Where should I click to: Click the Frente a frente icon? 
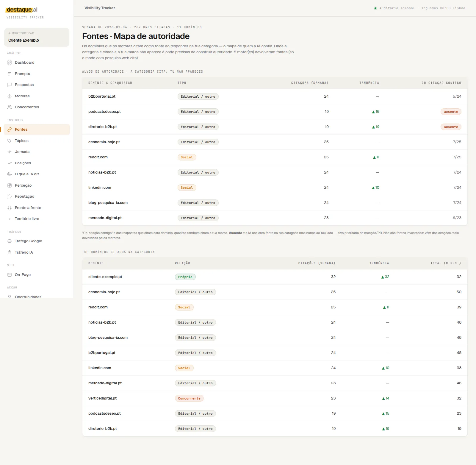point(10,208)
